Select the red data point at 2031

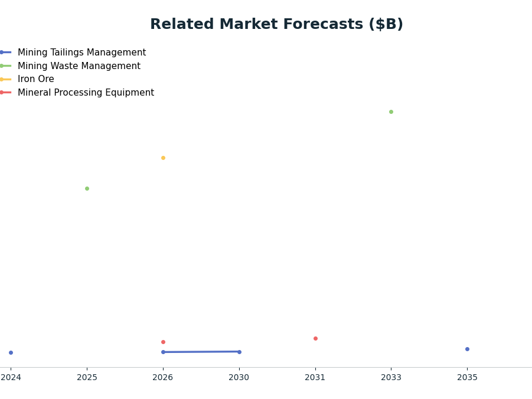(x=315, y=338)
